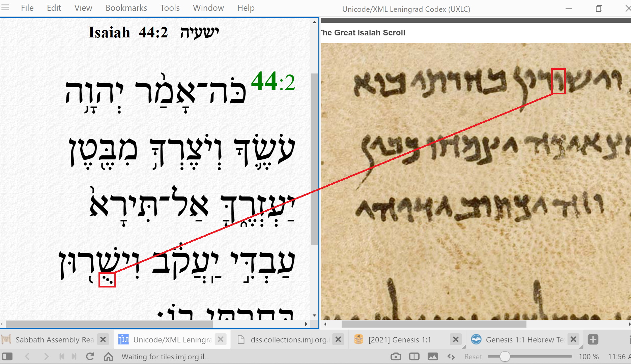Screen dimensions: 631x364
Task: Toggle the side panel icon
Action: point(7,357)
